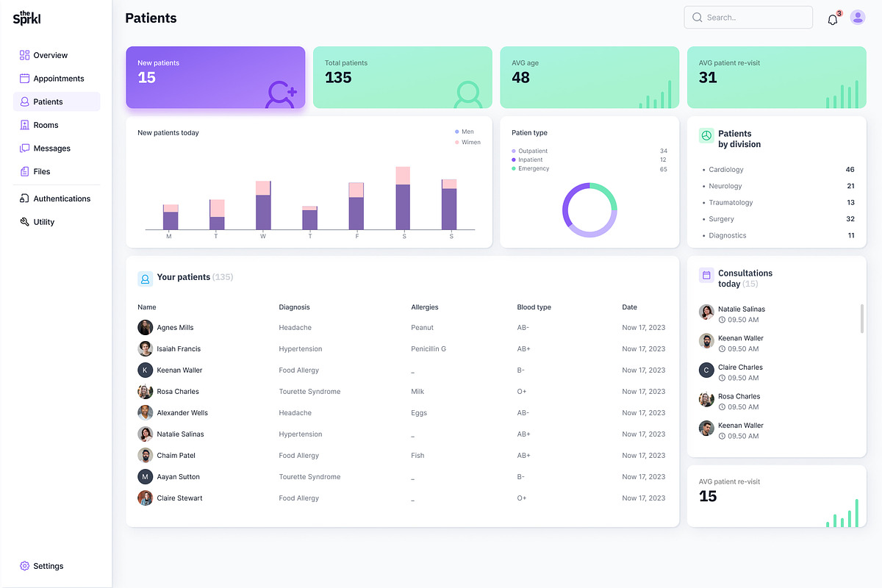The image size is (882, 588).
Task: Click the search input field
Action: [748, 17]
